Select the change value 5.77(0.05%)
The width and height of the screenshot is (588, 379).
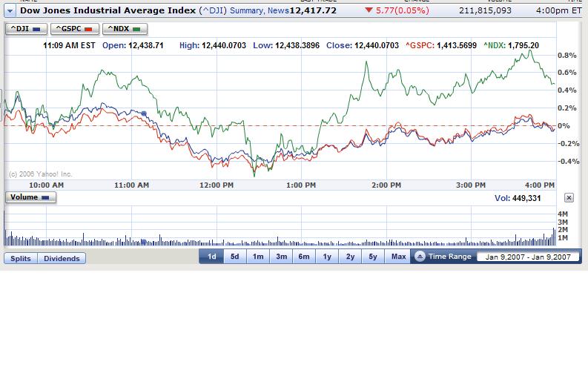point(403,10)
